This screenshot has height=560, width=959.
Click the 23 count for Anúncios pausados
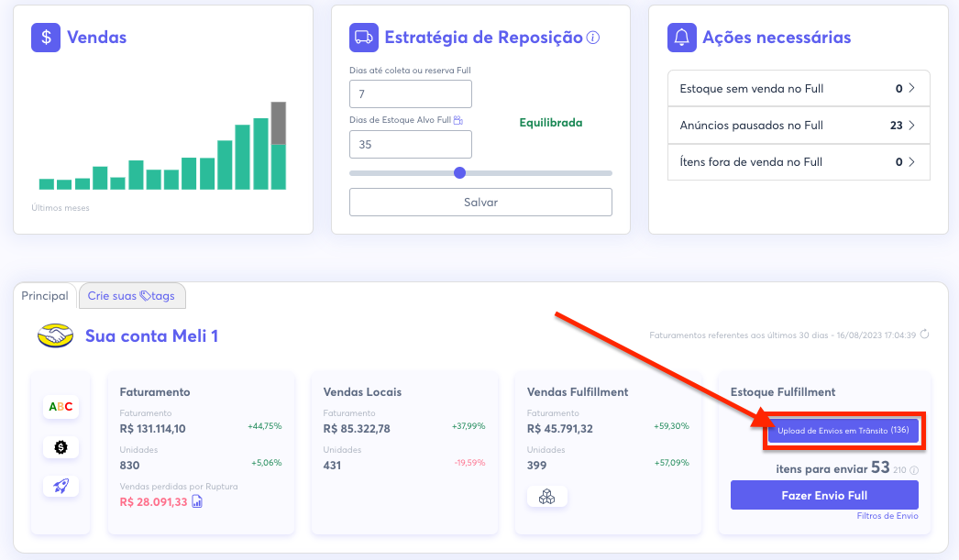896,126
